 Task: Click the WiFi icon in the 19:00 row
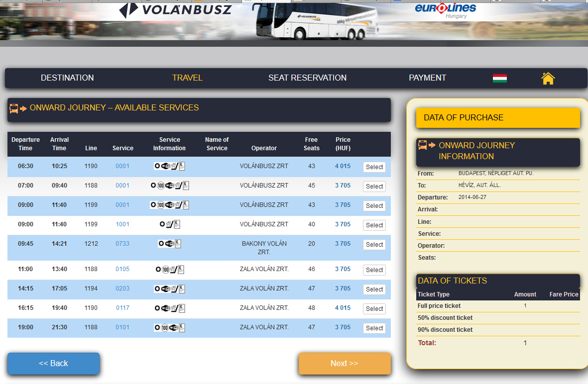(174, 328)
